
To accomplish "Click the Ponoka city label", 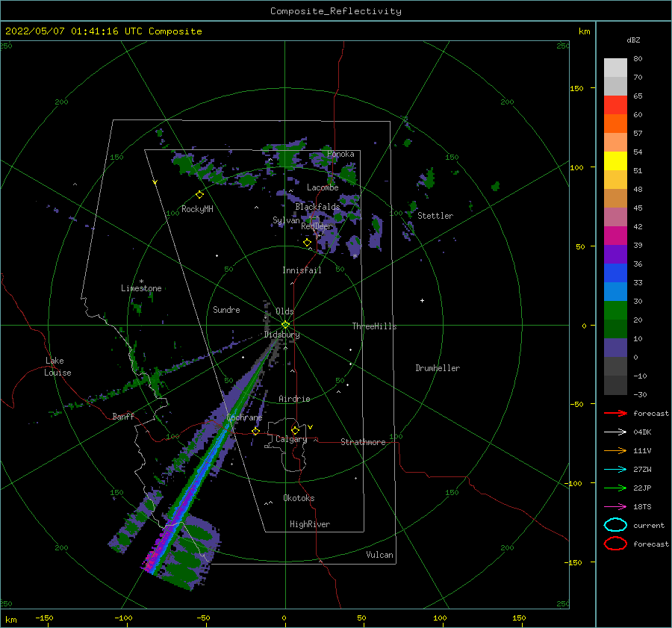I will (340, 154).
